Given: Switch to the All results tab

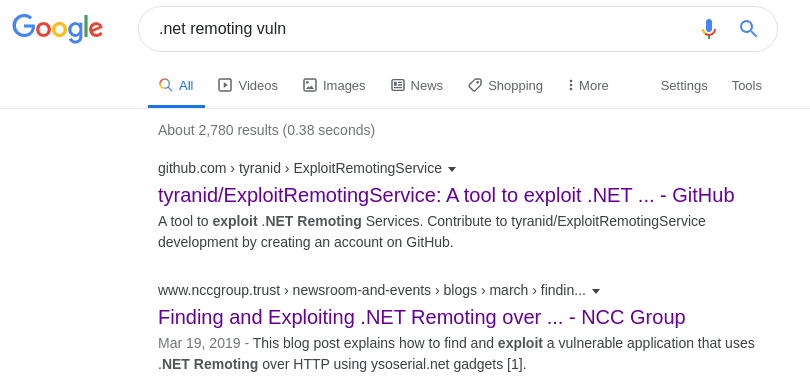Looking at the screenshot, I should point(176,85).
